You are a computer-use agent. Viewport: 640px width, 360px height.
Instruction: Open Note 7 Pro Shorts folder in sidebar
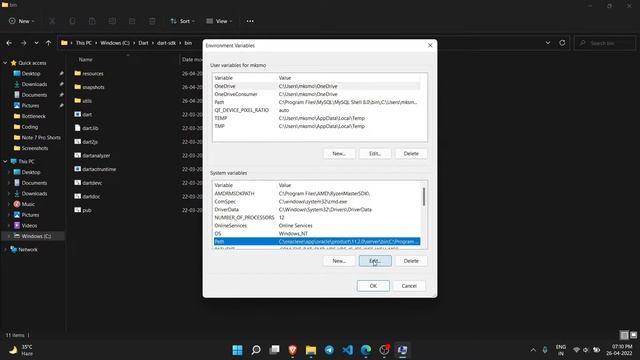coord(41,138)
